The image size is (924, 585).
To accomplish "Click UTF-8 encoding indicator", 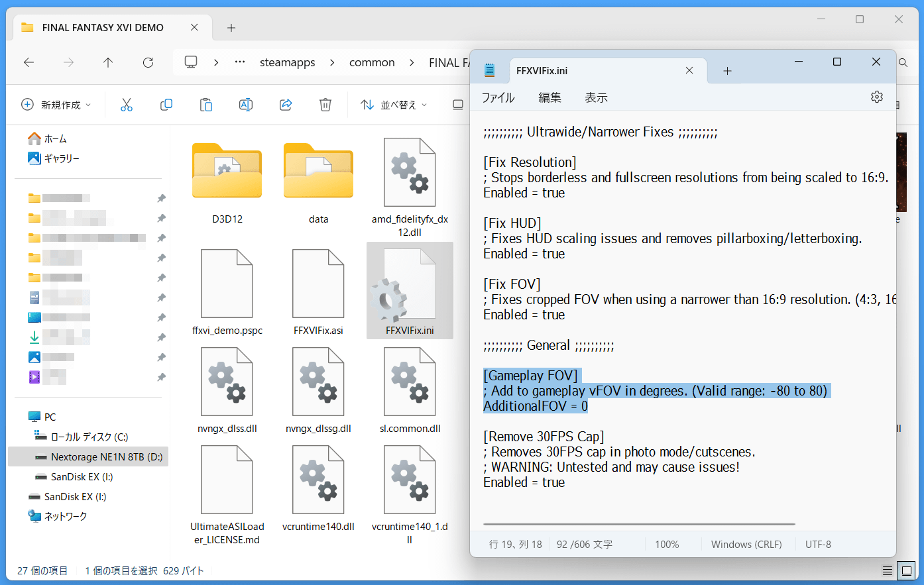I will 818,544.
